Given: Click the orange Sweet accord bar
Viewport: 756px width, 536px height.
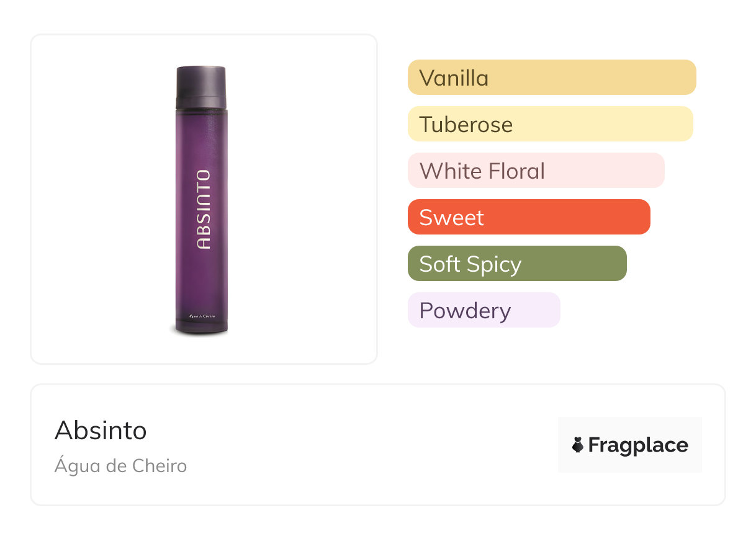Looking at the screenshot, I should pyautogui.click(x=529, y=217).
